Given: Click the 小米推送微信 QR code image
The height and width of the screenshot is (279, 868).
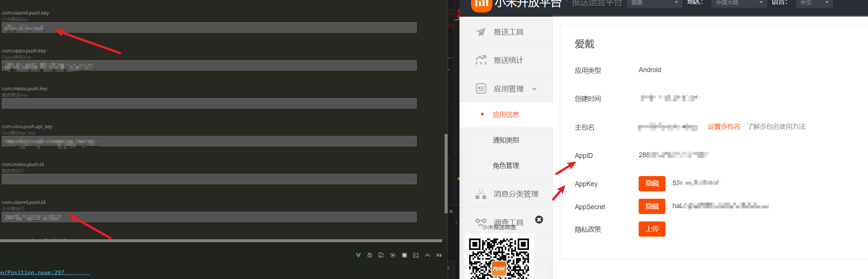Looking at the screenshot, I should point(499,259).
